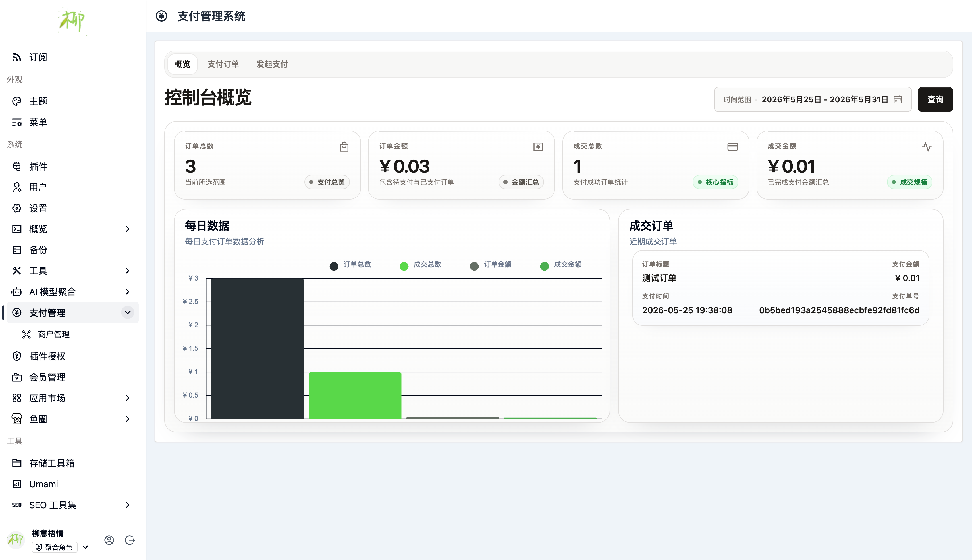Click the storage toolbox folder icon
Screen dimensions: 972x560
(16, 463)
